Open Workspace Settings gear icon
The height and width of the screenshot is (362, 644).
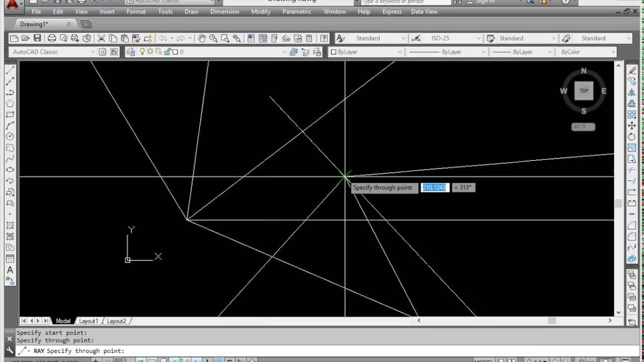103,52
